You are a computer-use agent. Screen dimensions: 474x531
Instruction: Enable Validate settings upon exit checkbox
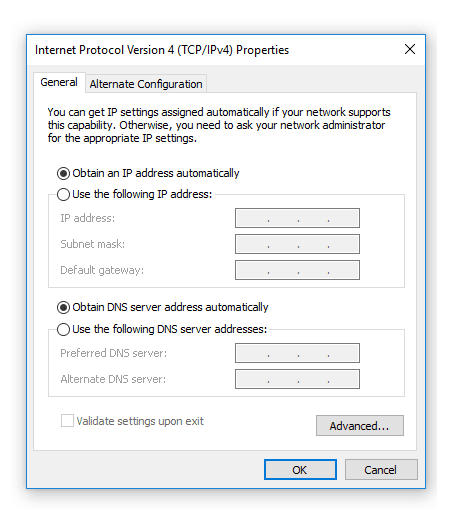coord(67,421)
